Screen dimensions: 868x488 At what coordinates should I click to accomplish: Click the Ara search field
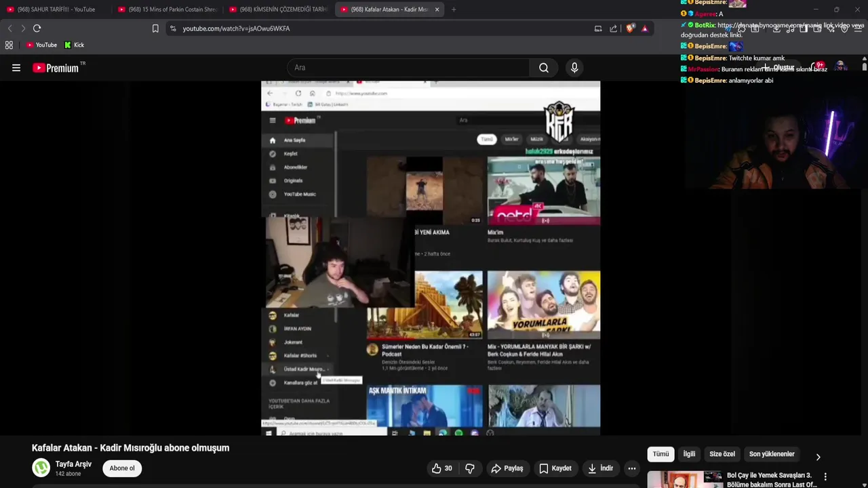click(409, 68)
